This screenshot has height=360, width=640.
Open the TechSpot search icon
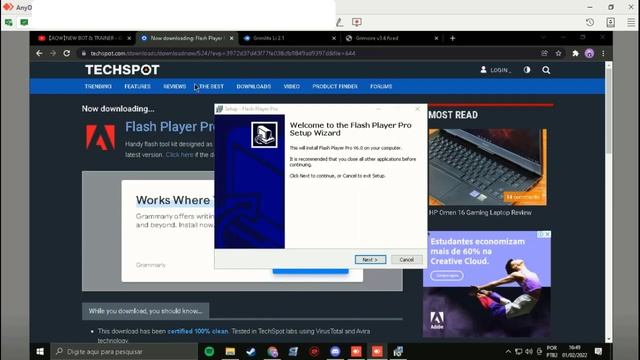(x=546, y=70)
